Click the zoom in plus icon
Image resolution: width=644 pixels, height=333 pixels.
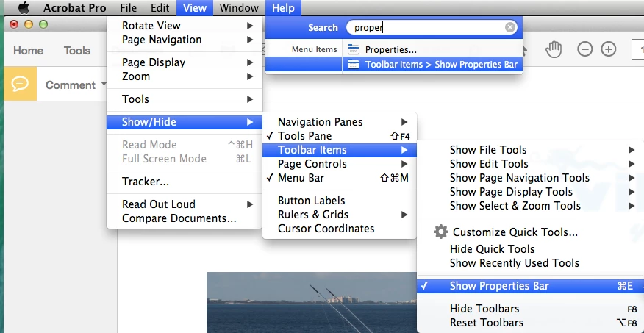(x=608, y=50)
